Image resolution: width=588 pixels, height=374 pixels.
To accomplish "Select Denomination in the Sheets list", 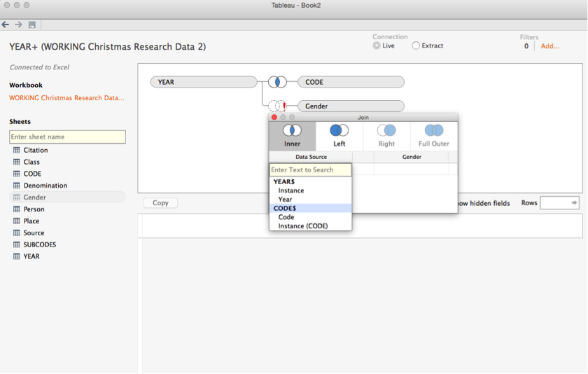I will (x=45, y=186).
